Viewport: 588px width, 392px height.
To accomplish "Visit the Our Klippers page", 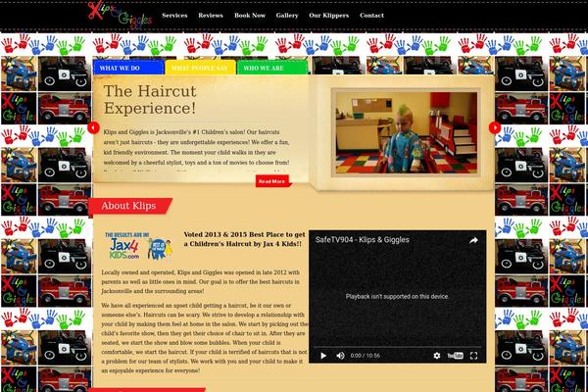I will tap(329, 16).
